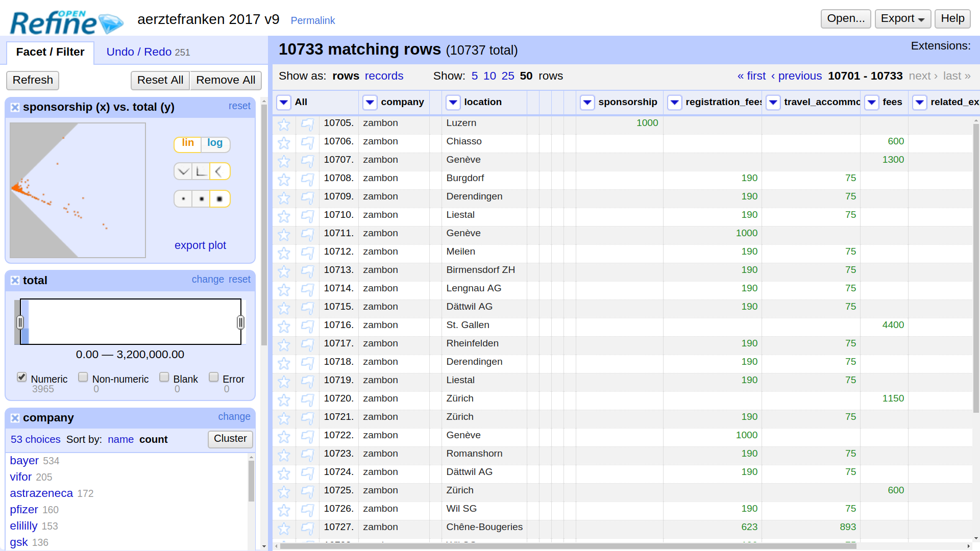Open the sponsorship column dropdown menu

pos(587,103)
